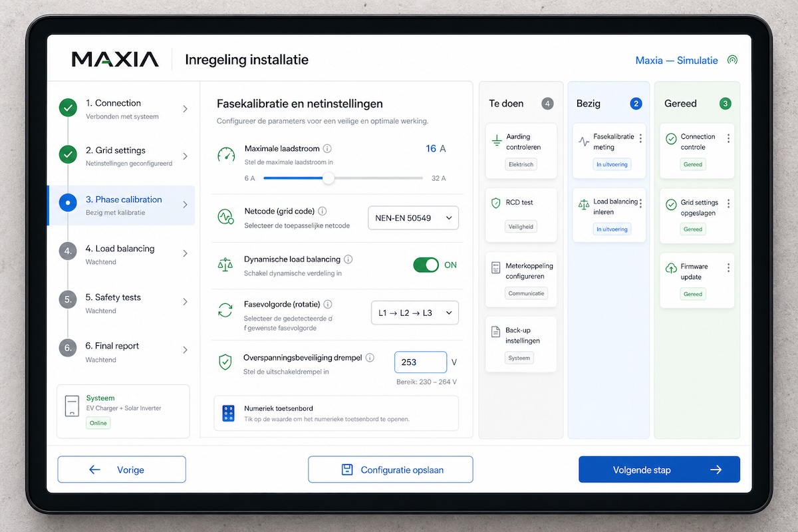Open options menu on Connection controle card
Viewport: 798px width, 532px height.
[x=728, y=138]
